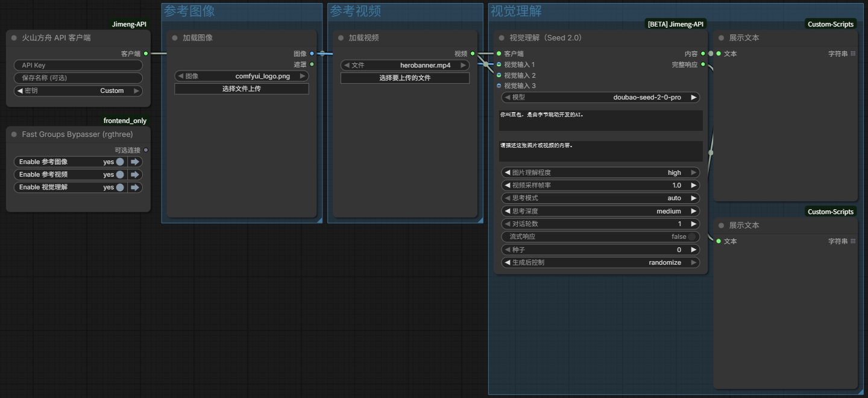
Task: Click the Custom-Scripts badge on the lower 展示文本 node
Action: 831,212
